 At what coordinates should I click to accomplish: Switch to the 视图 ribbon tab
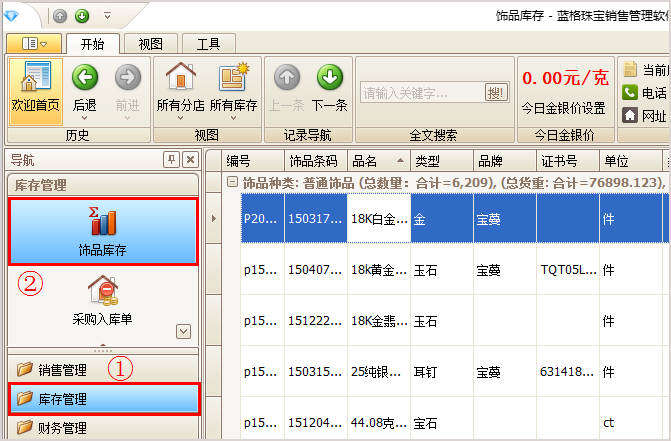[x=150, y=44]
